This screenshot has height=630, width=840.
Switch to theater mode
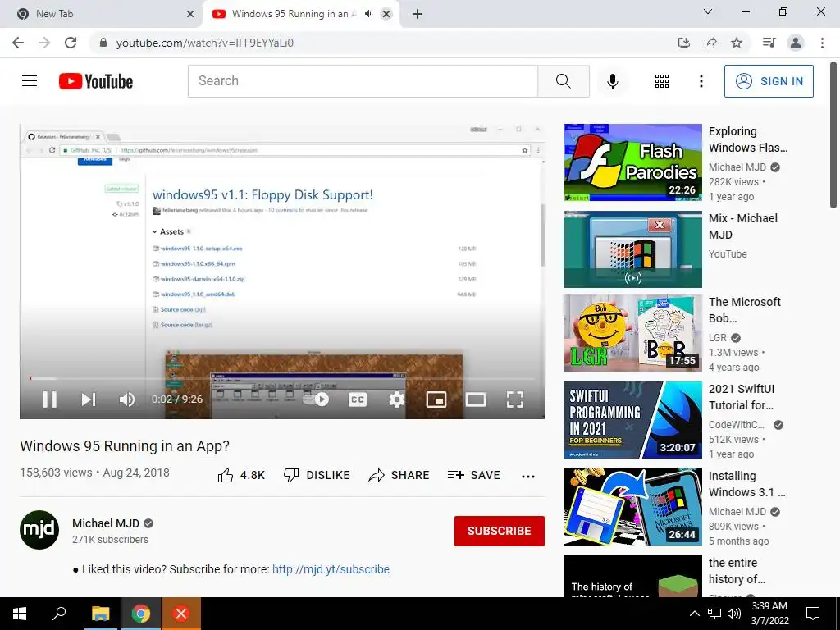476,399
